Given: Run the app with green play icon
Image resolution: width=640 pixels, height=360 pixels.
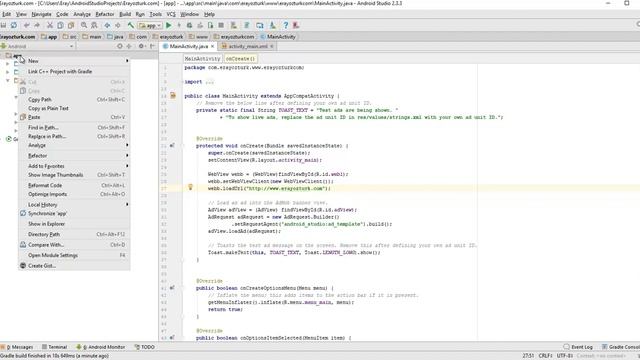Looking at the screenshot, I should tap(169, 25).
